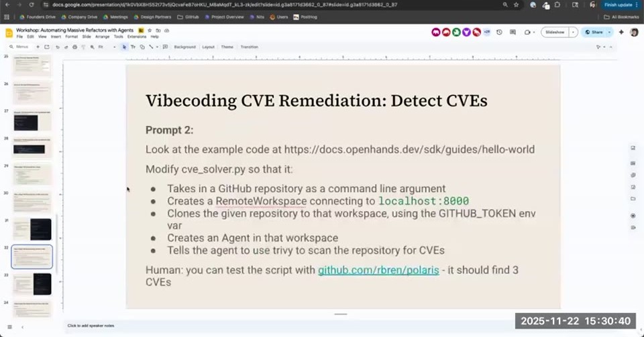Image resolution: width=644 pixels, height=337 pixels.
Task: Star this presentation
Action: click(150, 30)
